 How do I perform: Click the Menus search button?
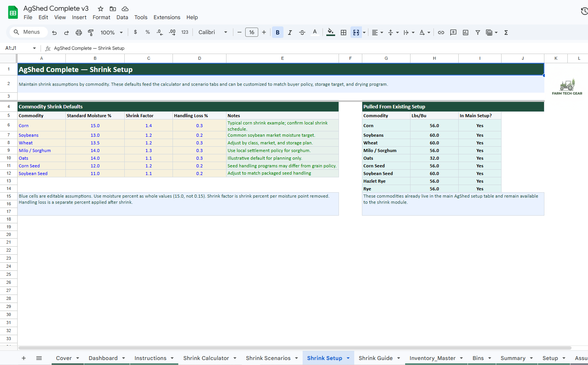[x=28, y=32]
